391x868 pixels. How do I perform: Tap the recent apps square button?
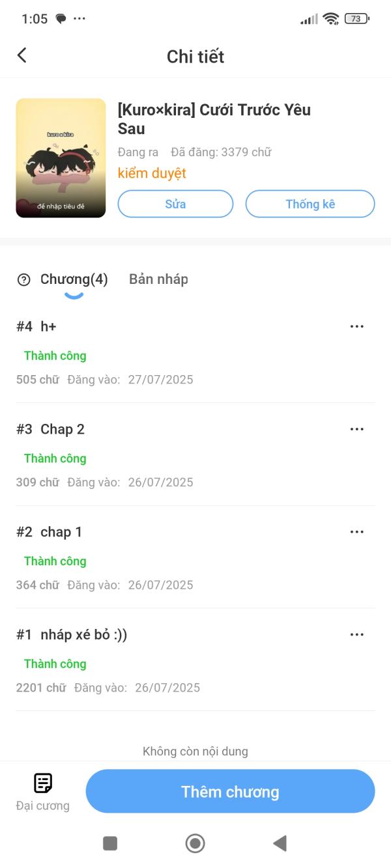point(110,843)
